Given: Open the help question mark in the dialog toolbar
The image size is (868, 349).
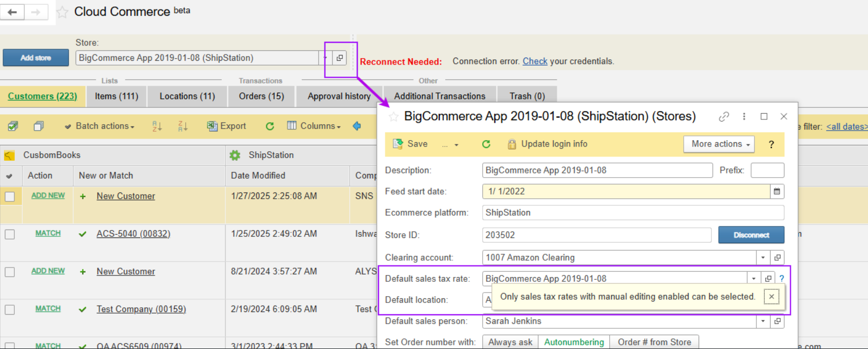Looking at the screenshot, I should (x=771, y=144).
